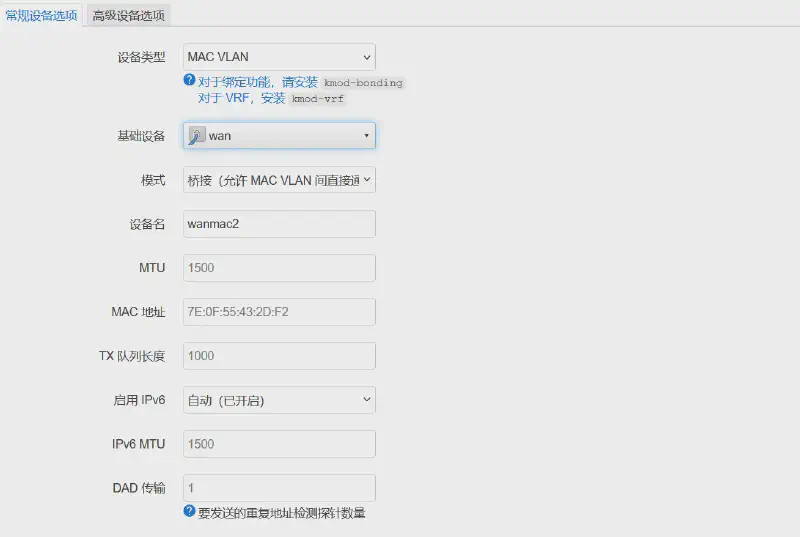
Task: Select the 常规设备选项 tab
Action: 42,15
